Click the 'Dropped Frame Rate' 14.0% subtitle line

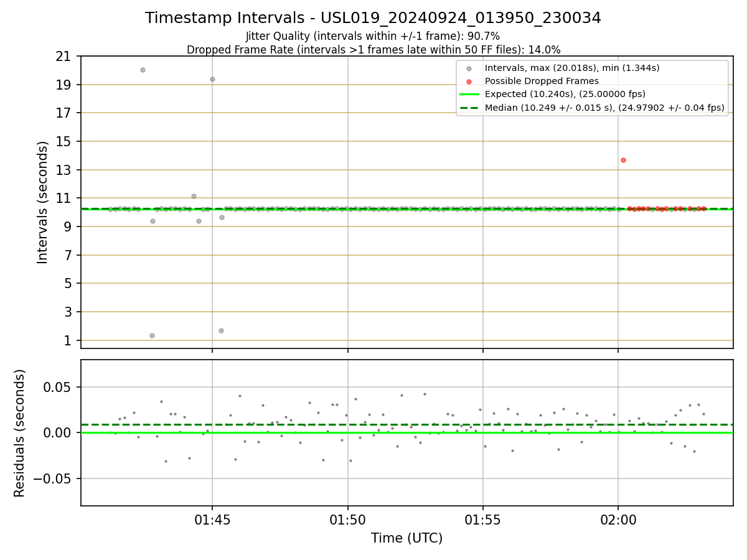(x=374, y=50)
